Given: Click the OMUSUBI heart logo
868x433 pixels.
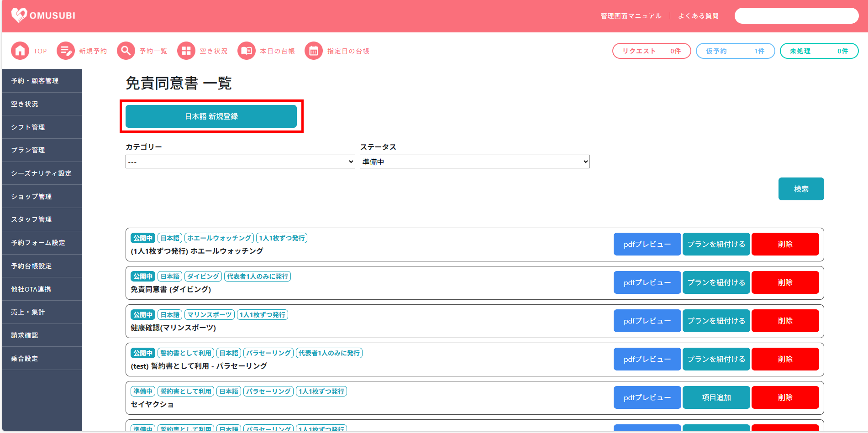Looking at the screenshot, I should (x=19, y=16).
